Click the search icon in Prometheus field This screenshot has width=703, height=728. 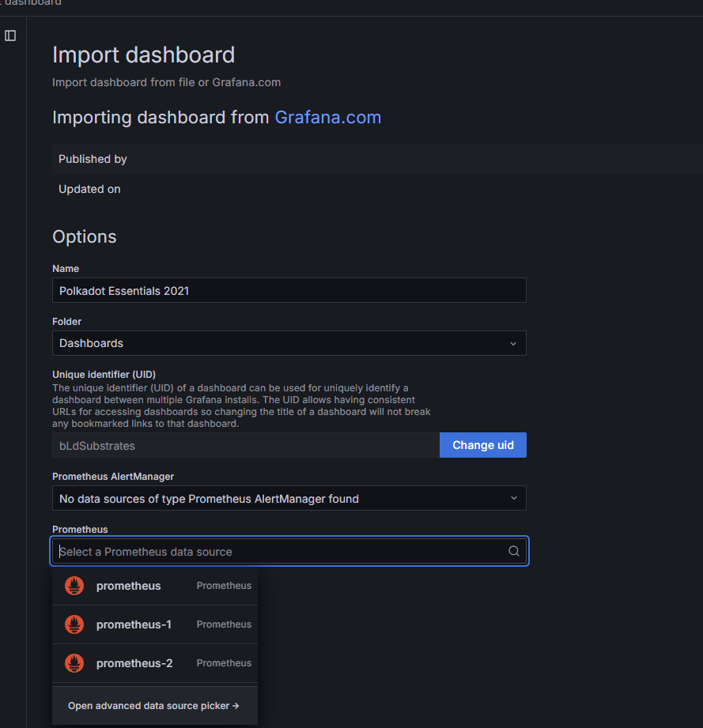coord(513,551)
